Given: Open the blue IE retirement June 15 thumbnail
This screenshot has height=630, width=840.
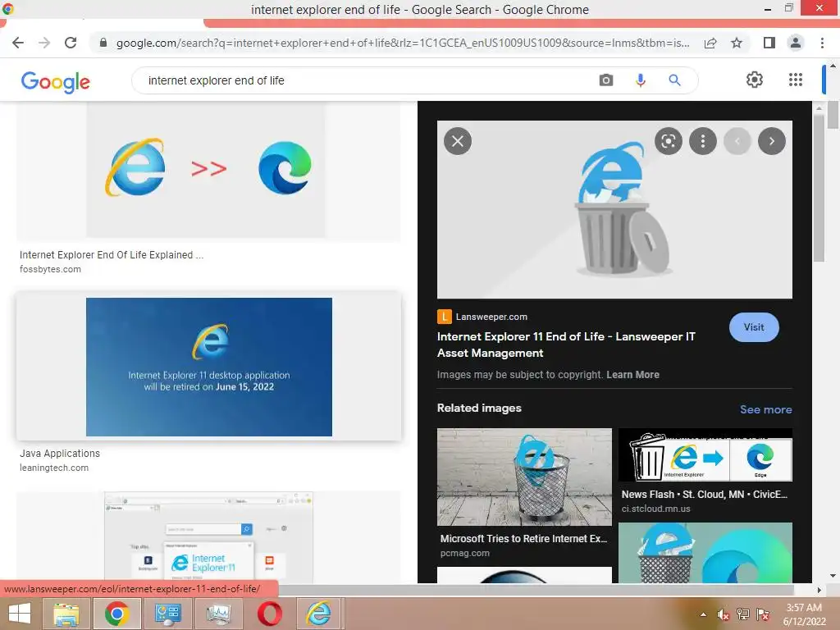Looking at the screenshot, I should click(x=209, y=367).
